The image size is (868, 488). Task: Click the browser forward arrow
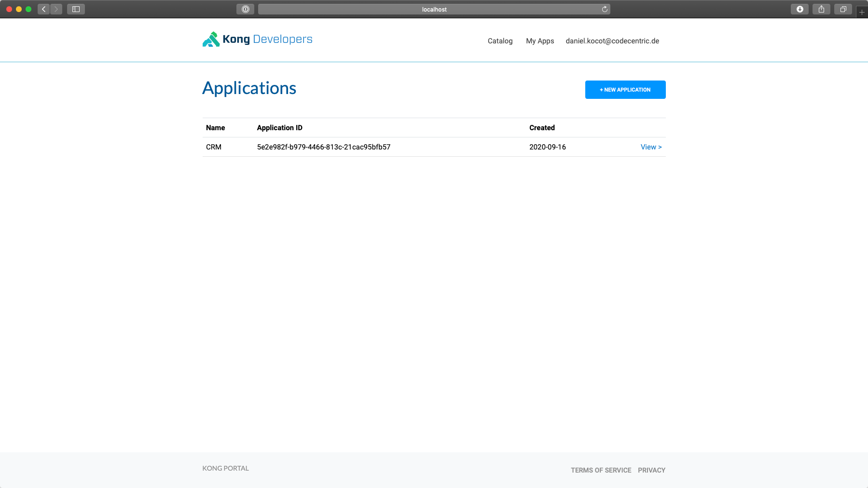pos(56,9)
